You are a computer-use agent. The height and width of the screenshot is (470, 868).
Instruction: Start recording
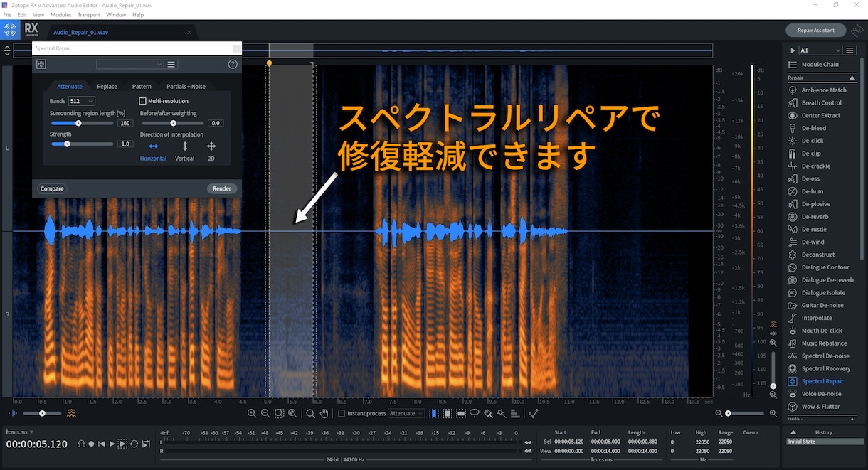coord(91,444)
